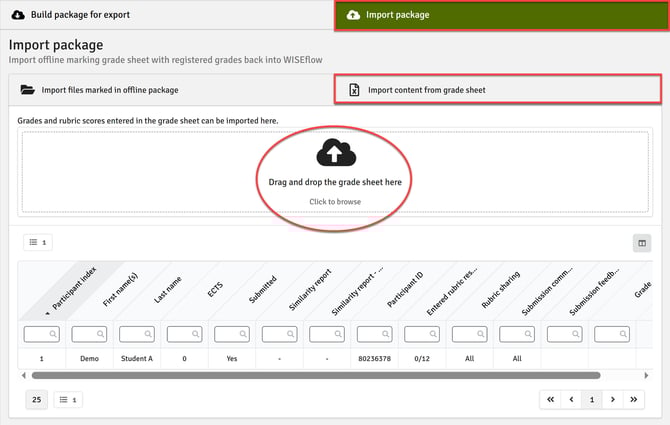The width and height of the screenshot is (670, 425).
Task: Go to the last page of results
Action: click(x=634, y=400)
